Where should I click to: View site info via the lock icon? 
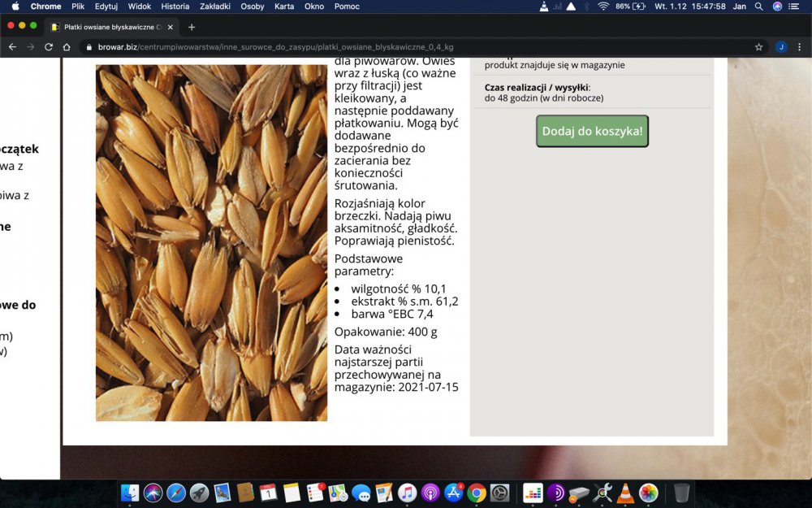pyautogui.click(x=90, y=47)
